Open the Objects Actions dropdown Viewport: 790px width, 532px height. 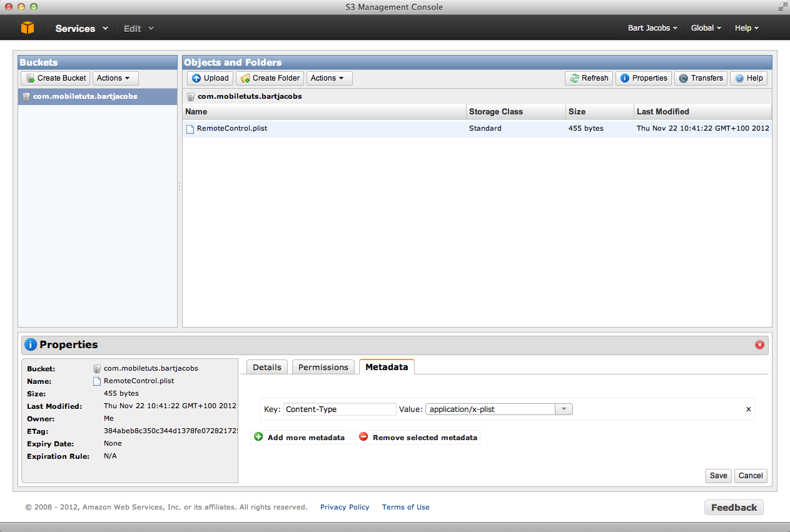tap(330, 78)
